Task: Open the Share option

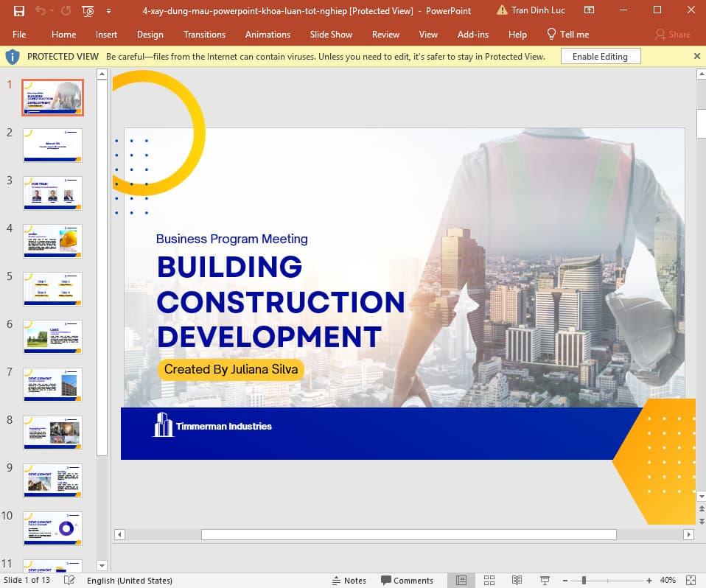Action: coord(673,34)
